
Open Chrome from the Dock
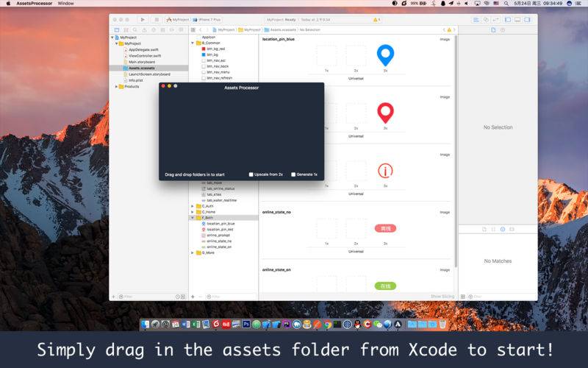pyautogui.click(x=327, y=324)
